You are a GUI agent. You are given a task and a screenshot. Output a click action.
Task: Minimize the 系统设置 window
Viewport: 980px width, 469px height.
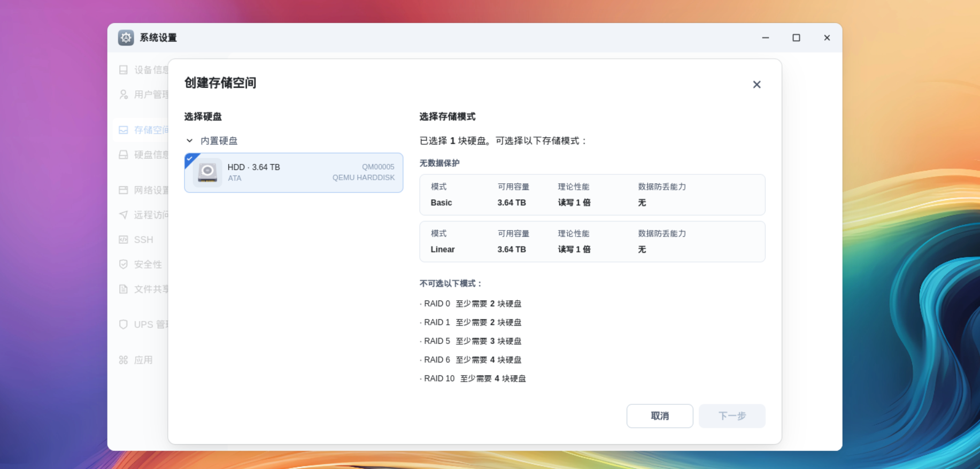pos(766,37)
